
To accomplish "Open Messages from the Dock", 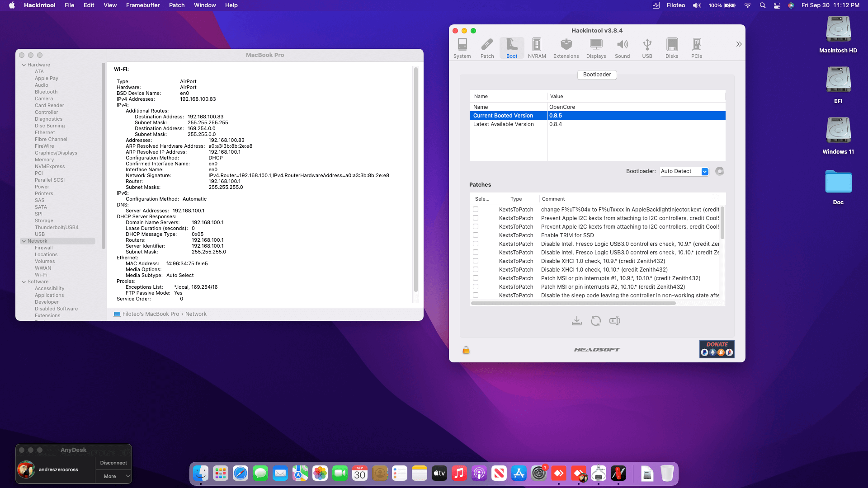I will point(260,474).
